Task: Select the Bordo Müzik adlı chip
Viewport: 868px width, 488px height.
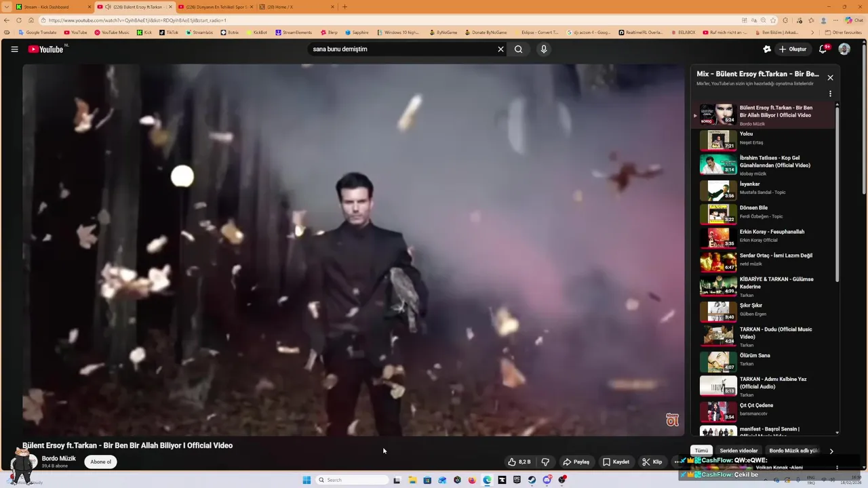Action: [x=793, y=451]
